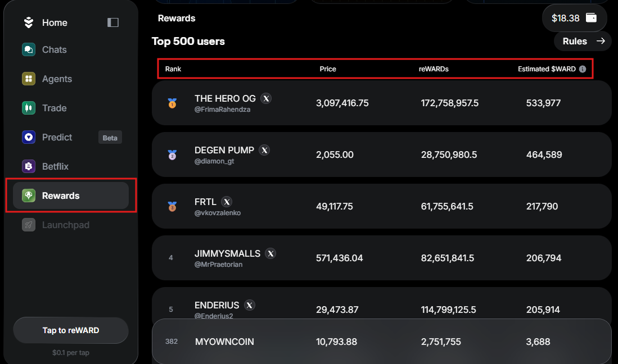618x364 pixels.
Task: Open the Rules panel
Action: (582, 40)
